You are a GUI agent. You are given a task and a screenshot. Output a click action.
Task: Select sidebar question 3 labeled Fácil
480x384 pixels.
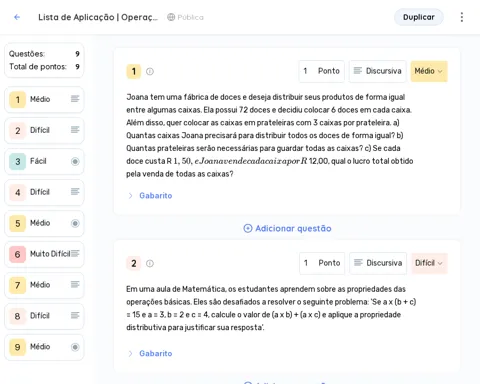[x=44, y=161]
